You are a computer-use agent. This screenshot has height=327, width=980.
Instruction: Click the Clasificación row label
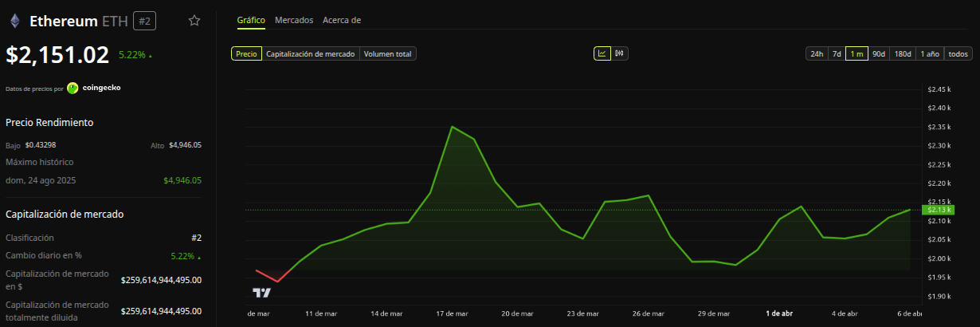pyautogui.click(x=29, y=238)
